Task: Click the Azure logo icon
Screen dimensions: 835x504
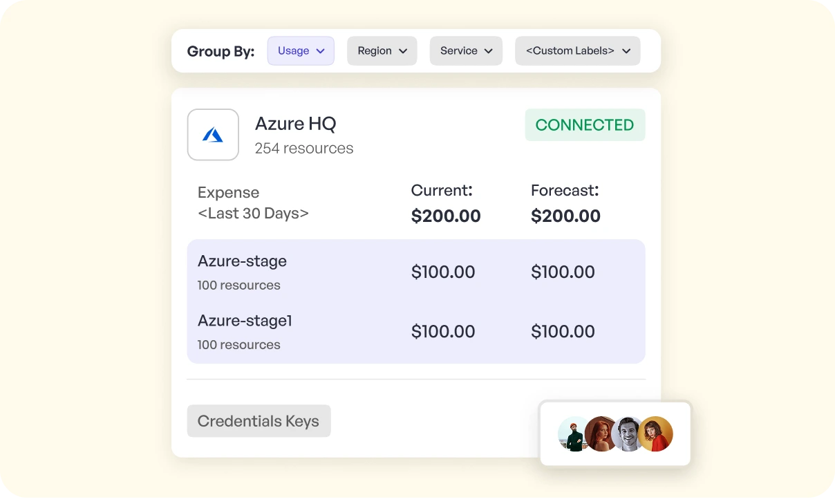Action: pyautogui.click(x=212, y=134)
